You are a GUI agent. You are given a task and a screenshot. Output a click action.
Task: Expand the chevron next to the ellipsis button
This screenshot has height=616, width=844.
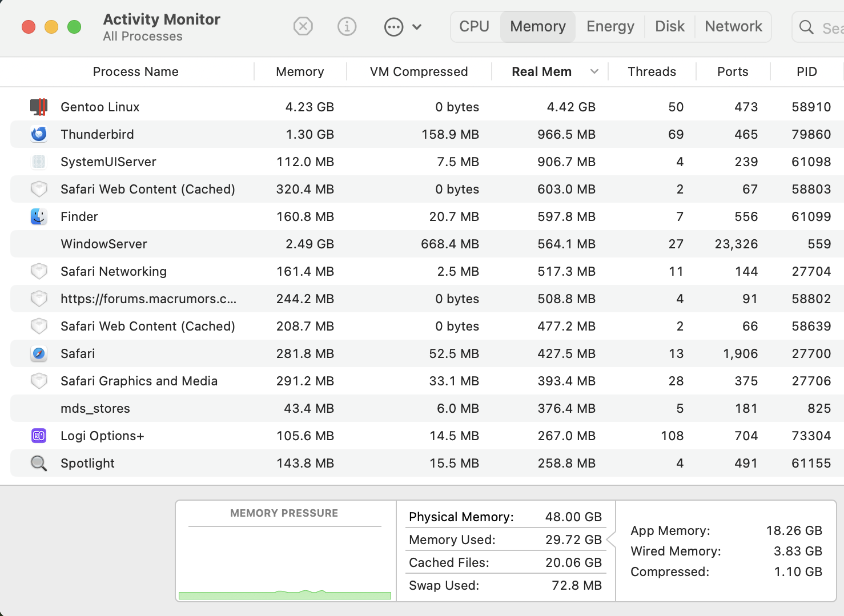coord(417,27)
